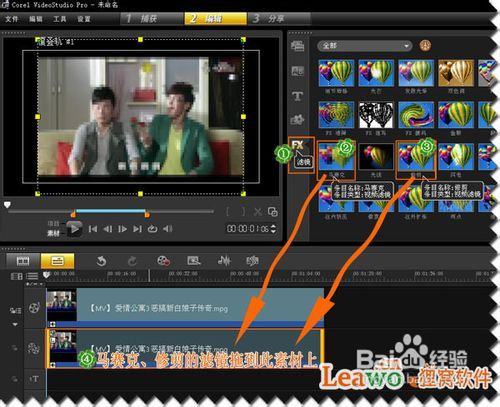Image resolution: width=500 pixels, height=407 pixels.
Task: Click the blue trimmed section of scrub bar
Action: (111, 211)
